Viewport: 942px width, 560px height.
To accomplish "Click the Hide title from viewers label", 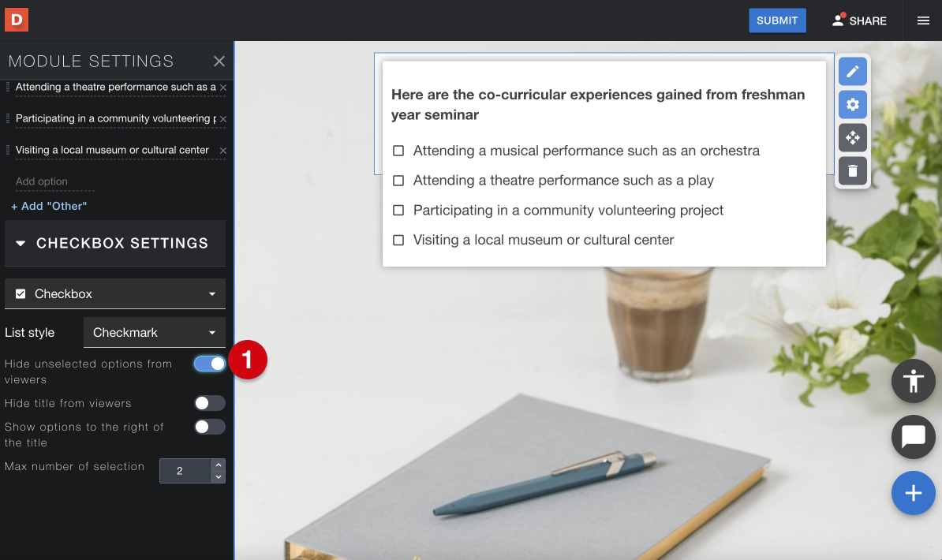I will tap(68, 403).
